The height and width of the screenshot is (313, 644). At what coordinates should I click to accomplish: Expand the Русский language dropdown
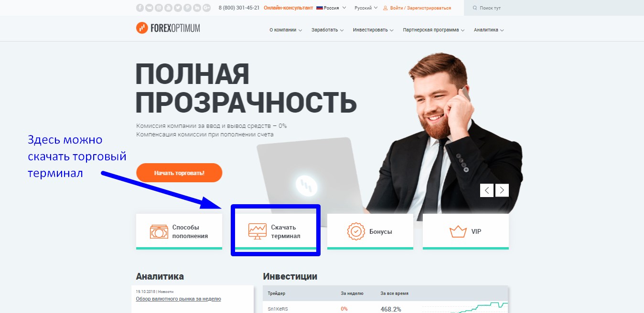point(366,8)
